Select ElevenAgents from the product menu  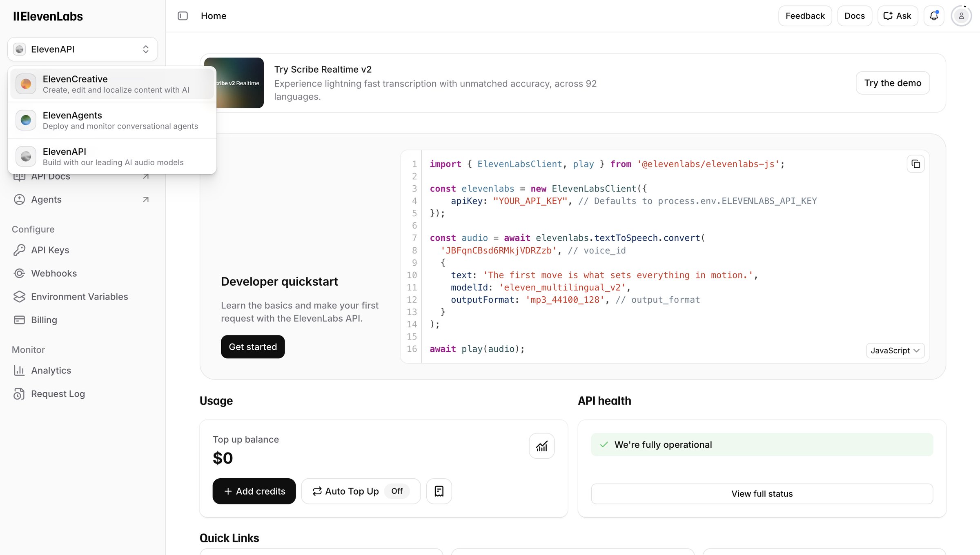click(112, 120)
